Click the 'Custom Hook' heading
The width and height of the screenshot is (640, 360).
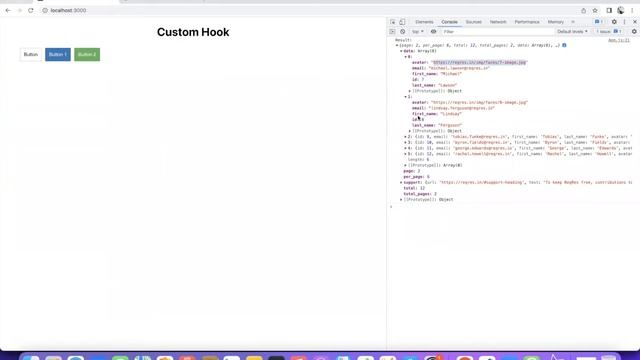point(193,32)
